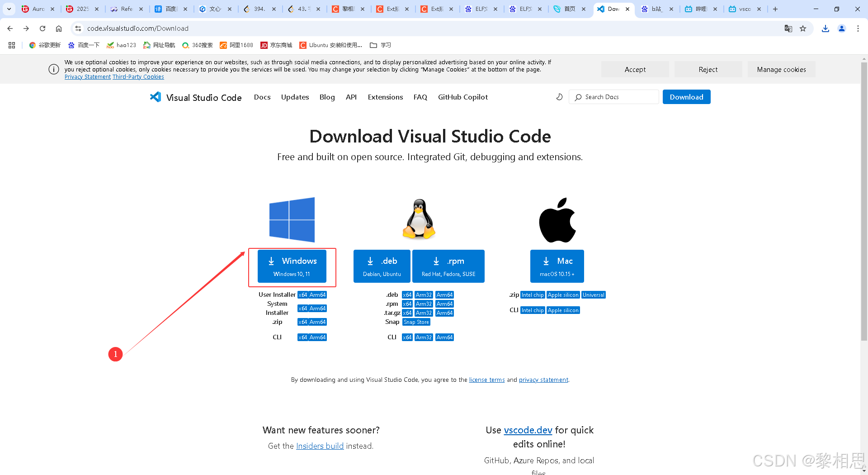
Task: Open the 阿里1688 bookmark
Action: click(x=236, y=45)
